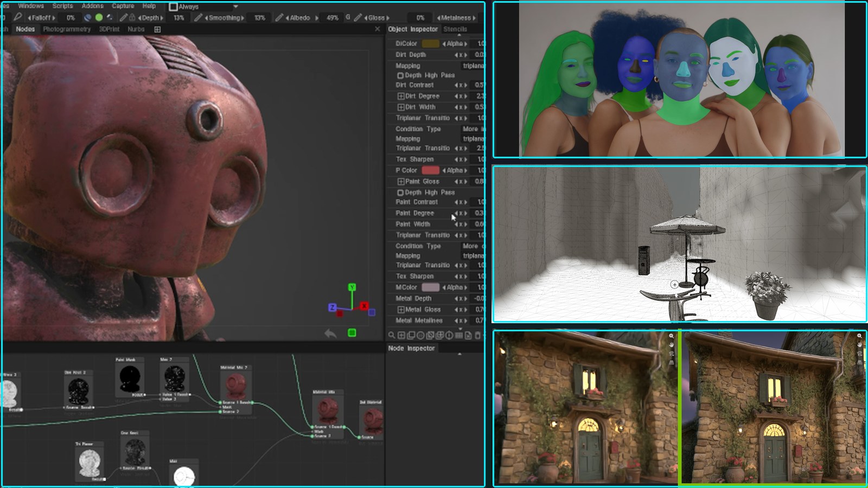Viewport: 868px width, 488px height.
Task: Click the plus-in-square icon in inspector toolbar
Action: pos(401,335)
